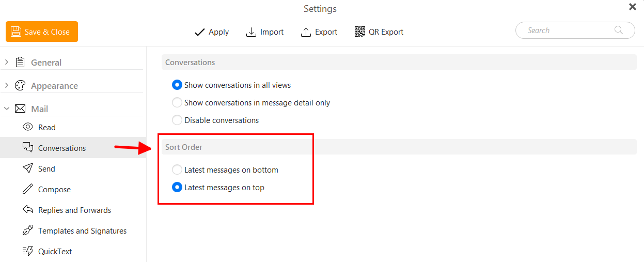This screenshot has height=262, width=644.
Task: Click the Settings window title
Action: (x=320, y=9)
